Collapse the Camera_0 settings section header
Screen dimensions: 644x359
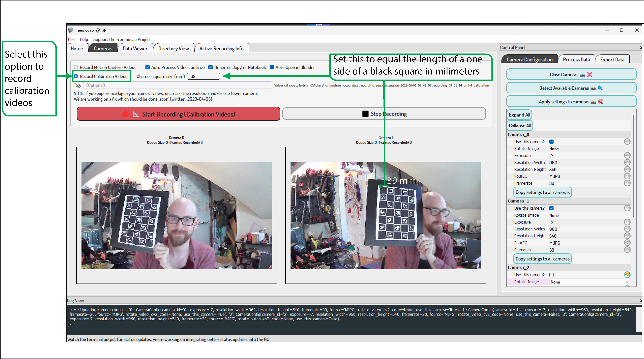click(x=518, y=134)
